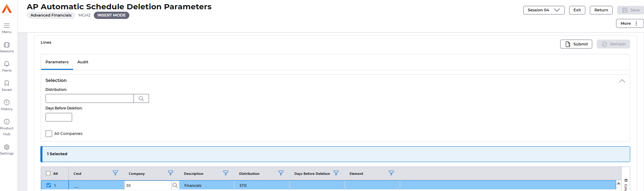Open the hamburger Menu icon
This screenshot has height=191, width=644.
(7, 26)
